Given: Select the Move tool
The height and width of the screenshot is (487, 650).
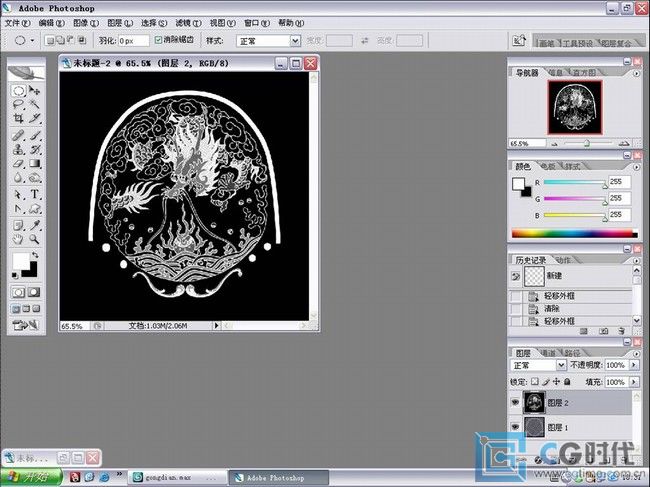Looking at the screenshot, I should (35, 90).
